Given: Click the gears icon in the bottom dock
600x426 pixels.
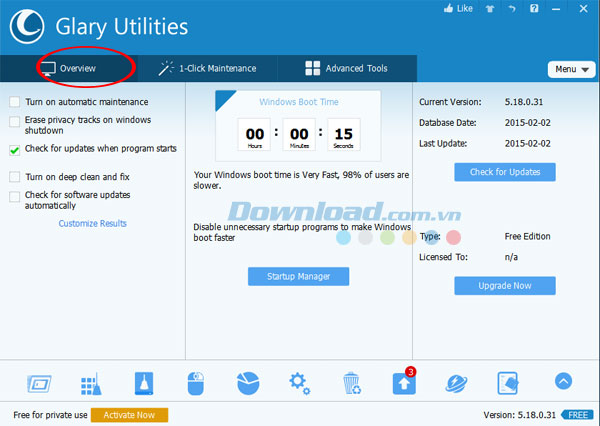Looking at the screenshot, I should (299, 383).
